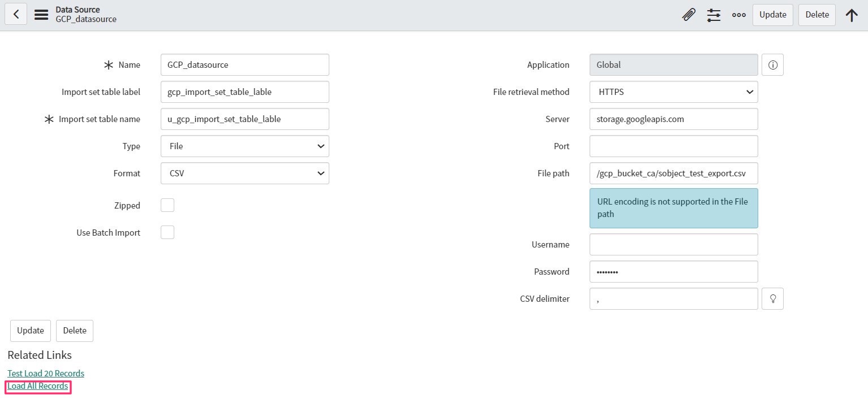Enable the Use Batch Import checkbox
The width and height of the screenshot is (868, 399).
coord(167,232)
